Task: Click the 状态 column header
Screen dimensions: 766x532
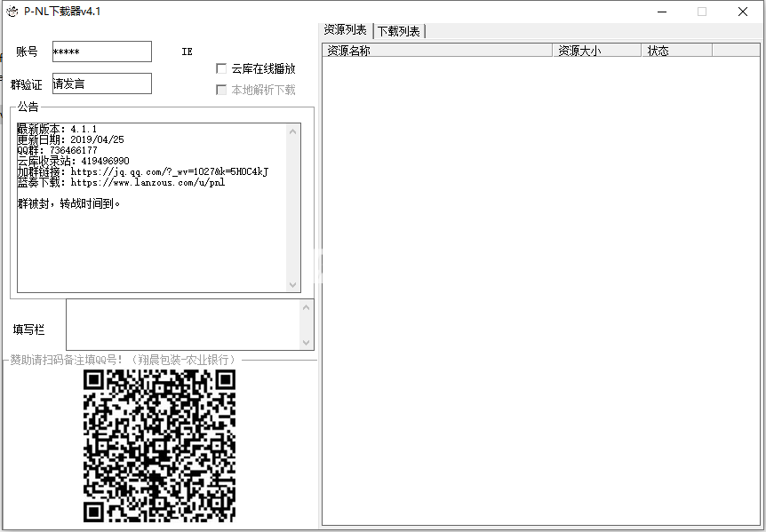Action: pyautogui.click(x=677, y=51)
